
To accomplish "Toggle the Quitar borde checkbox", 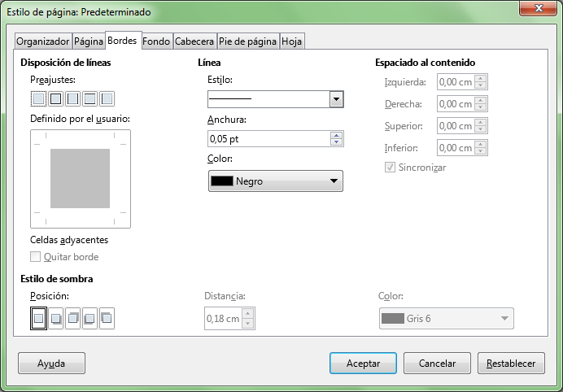I will pyautogui.click(x=36, y=257).
